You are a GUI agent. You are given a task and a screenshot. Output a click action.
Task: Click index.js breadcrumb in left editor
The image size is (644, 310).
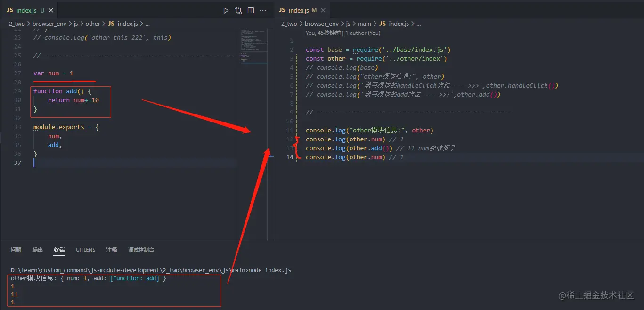pyautogui.click(x=127, y=24)
